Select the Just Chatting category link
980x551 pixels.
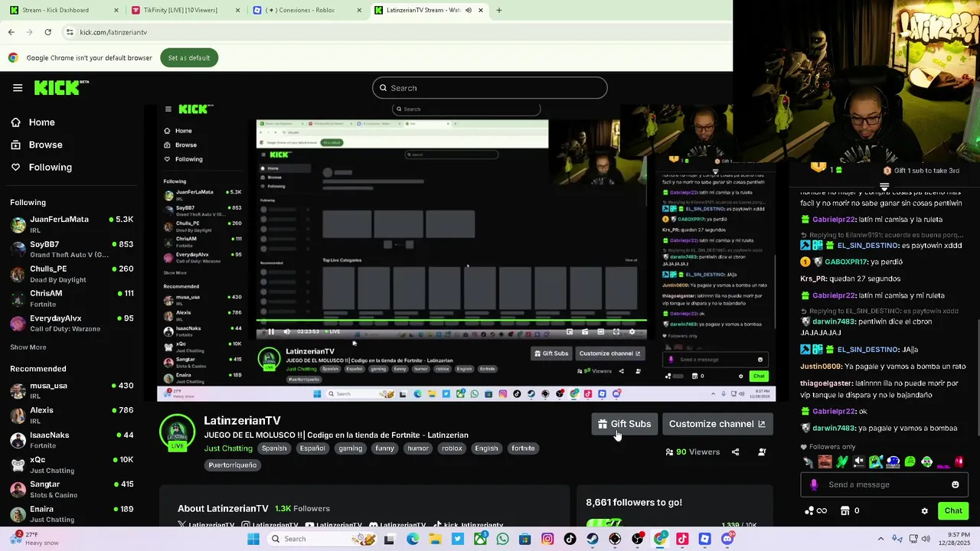click(228, 448)
